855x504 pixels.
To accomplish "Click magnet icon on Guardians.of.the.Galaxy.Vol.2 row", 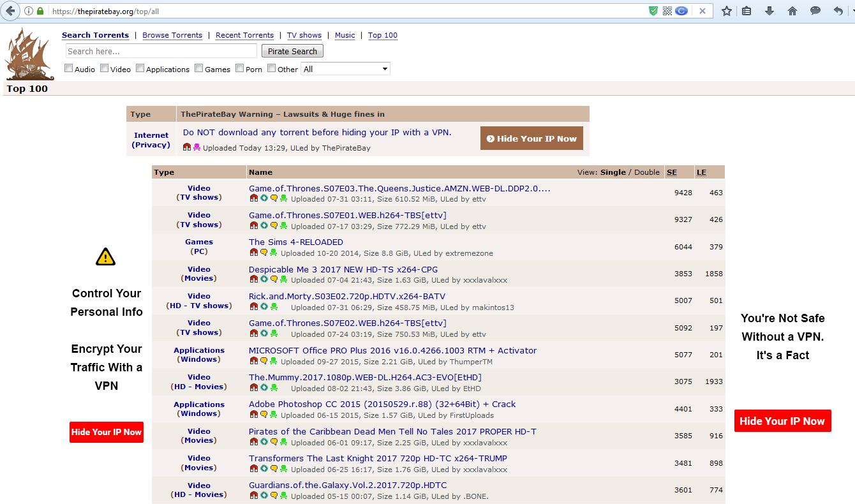I will click(x=253, y=496).
